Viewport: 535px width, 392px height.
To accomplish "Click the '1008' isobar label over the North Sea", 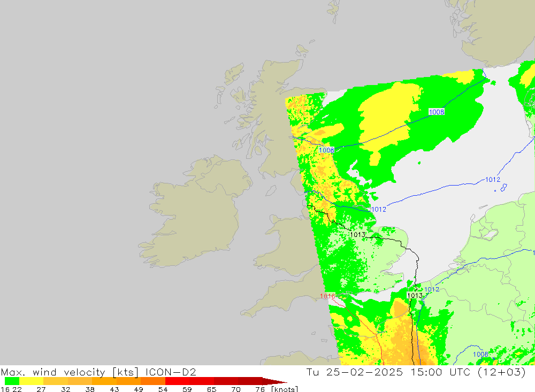I will (x=437, y=112).
